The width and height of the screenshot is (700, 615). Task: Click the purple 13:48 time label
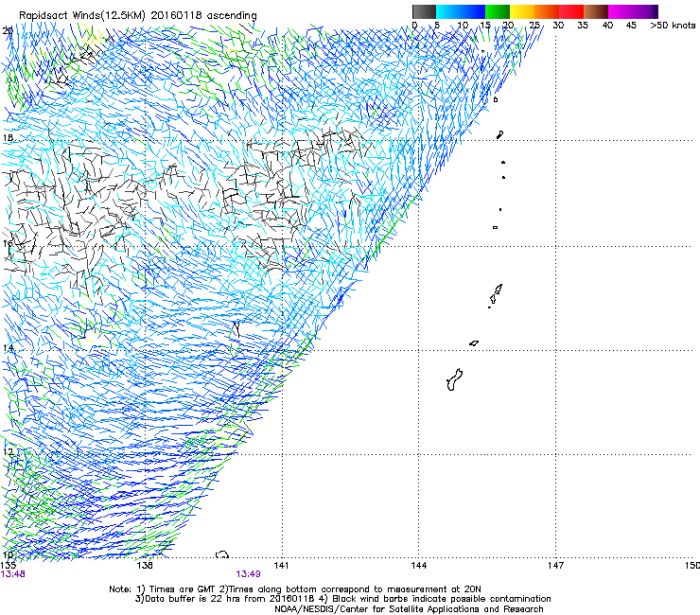(13, 574)
